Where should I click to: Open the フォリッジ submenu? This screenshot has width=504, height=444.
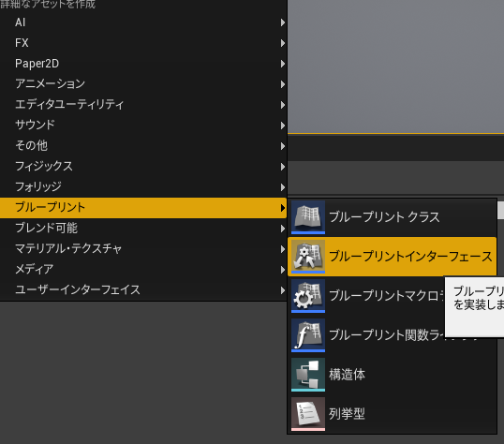(x=143, y=187)
